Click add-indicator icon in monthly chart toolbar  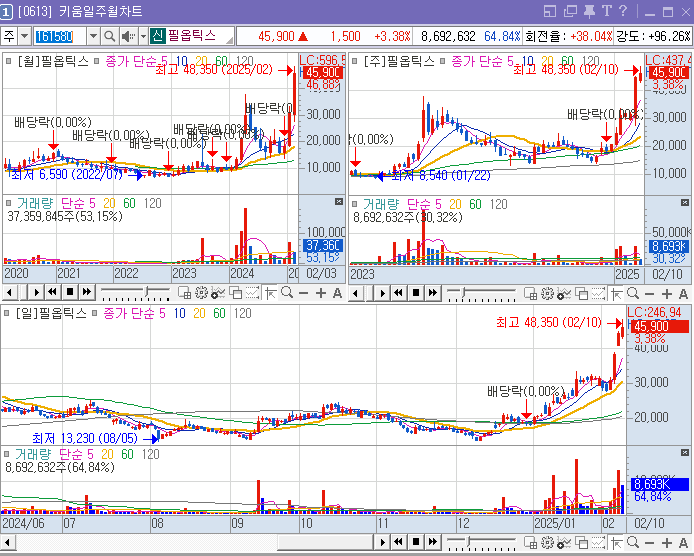coord(219,293)
